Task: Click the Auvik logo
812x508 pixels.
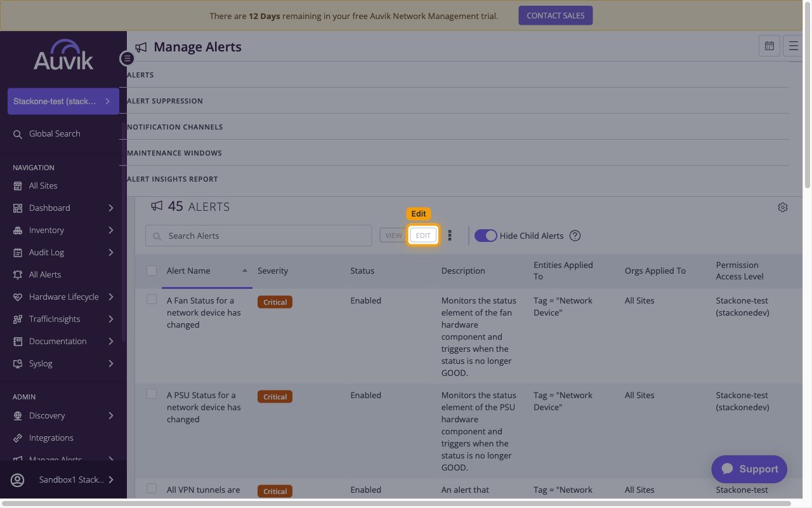Action: (63, 55)
